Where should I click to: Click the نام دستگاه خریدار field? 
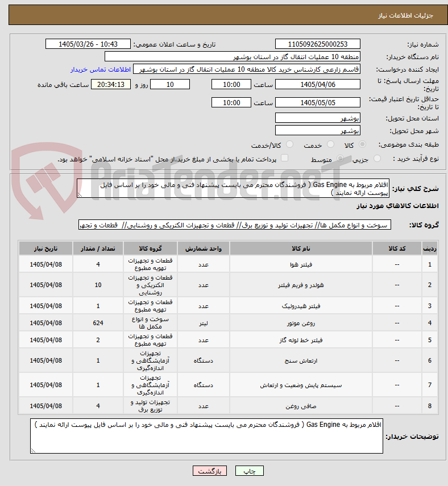(x=232, y=57)
